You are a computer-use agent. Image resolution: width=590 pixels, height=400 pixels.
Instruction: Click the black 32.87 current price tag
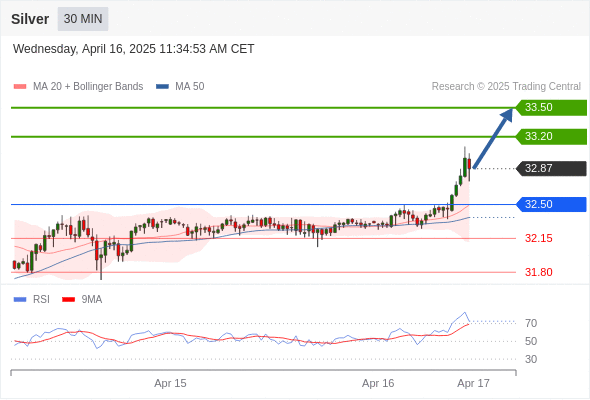click(x=551, y=169)
